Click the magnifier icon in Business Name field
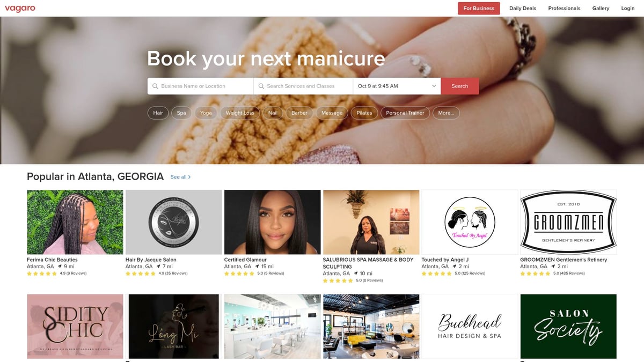Image resolution: width=644 pixels, height=362 pixels. pos(155,86)
